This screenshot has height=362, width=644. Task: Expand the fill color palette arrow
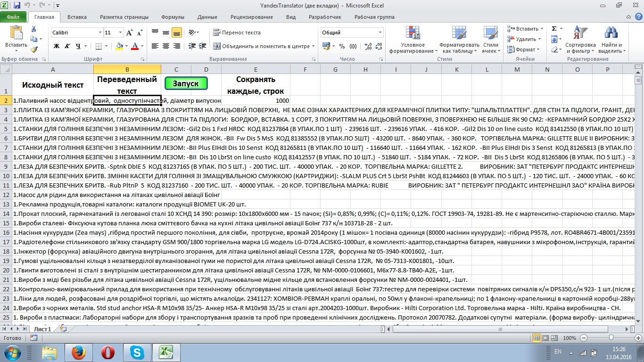126,46
